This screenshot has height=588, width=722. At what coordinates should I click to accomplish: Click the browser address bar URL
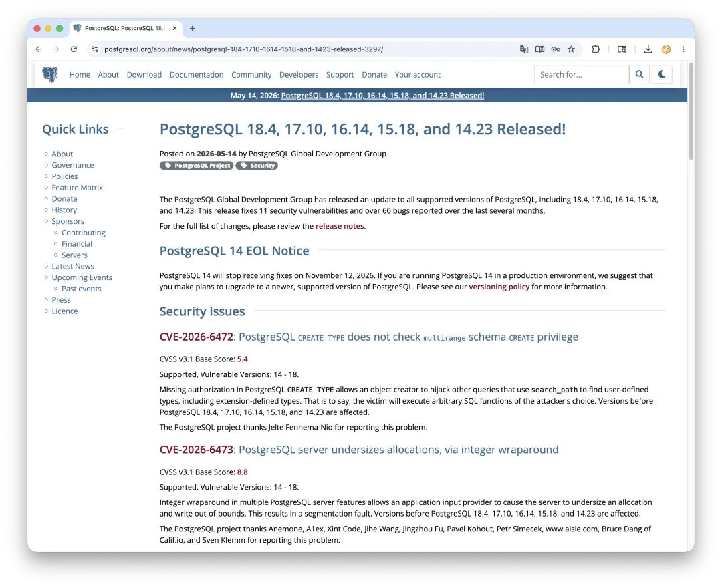point(243,49)
